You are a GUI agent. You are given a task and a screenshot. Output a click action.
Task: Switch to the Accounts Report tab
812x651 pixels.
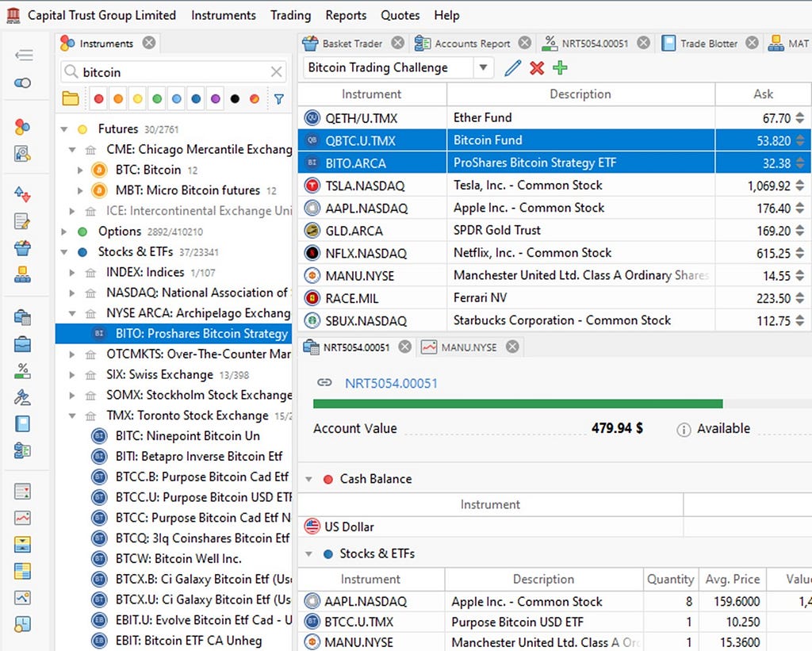coord(472,44)
